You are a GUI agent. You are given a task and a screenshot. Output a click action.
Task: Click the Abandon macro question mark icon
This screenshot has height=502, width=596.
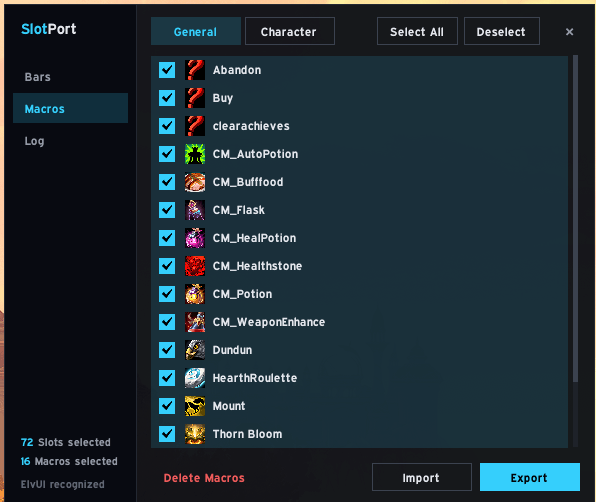195,70
